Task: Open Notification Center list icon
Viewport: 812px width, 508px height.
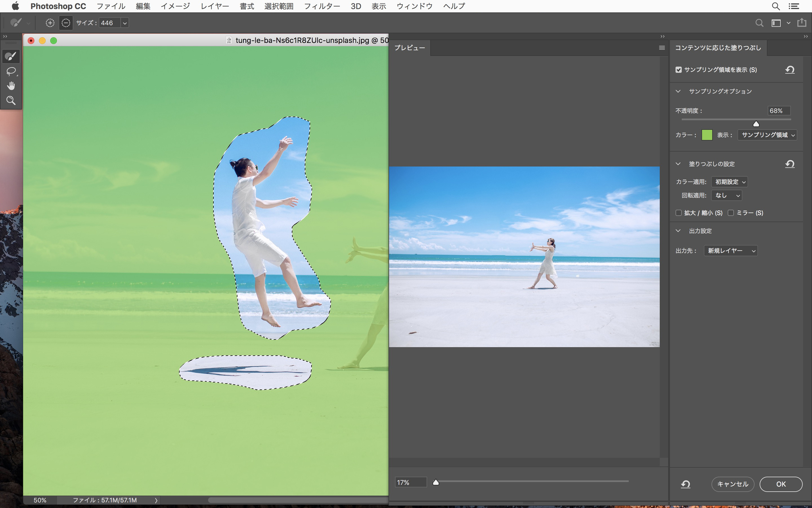Action: pos(794,6)
